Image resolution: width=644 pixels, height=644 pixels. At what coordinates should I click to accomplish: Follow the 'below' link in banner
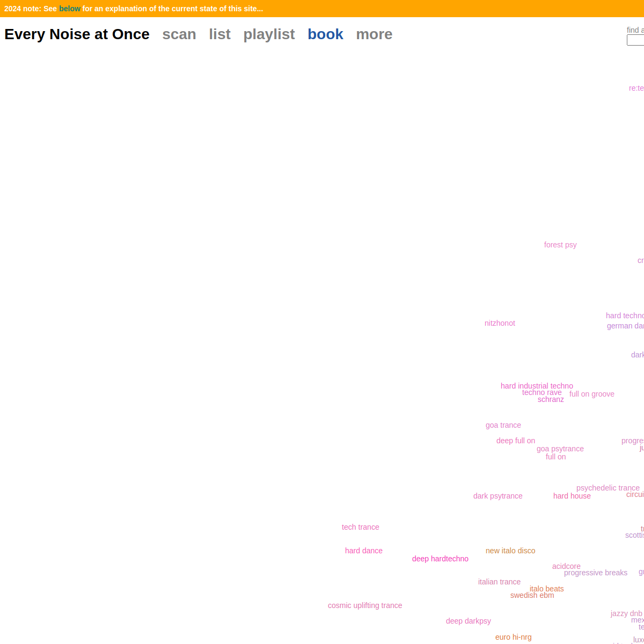click(69, 9)
